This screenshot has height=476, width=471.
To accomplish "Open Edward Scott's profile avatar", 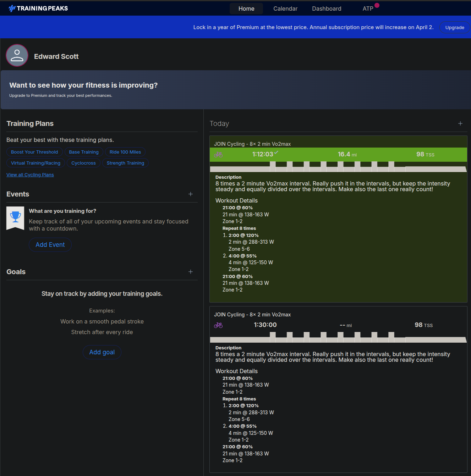I will [17, 55].
